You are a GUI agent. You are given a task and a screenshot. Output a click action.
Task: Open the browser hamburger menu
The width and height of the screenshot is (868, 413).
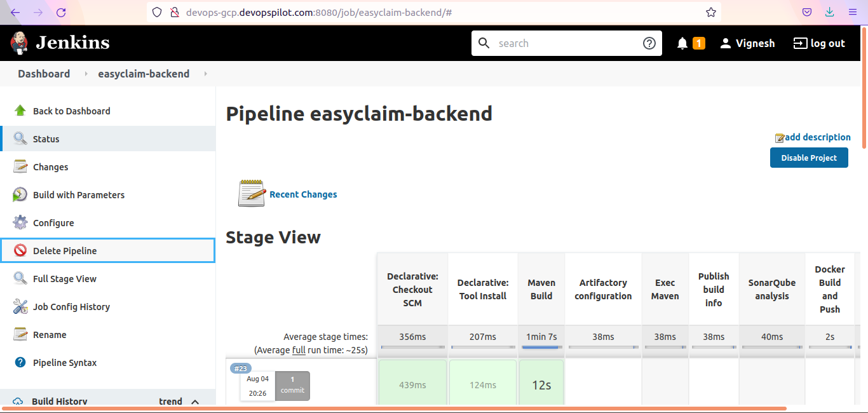853,12
